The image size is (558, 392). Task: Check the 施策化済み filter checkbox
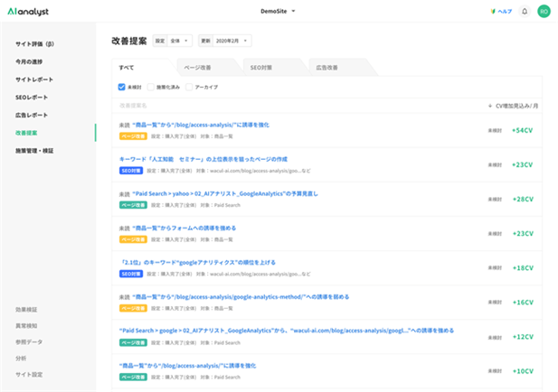pos(150,87)
